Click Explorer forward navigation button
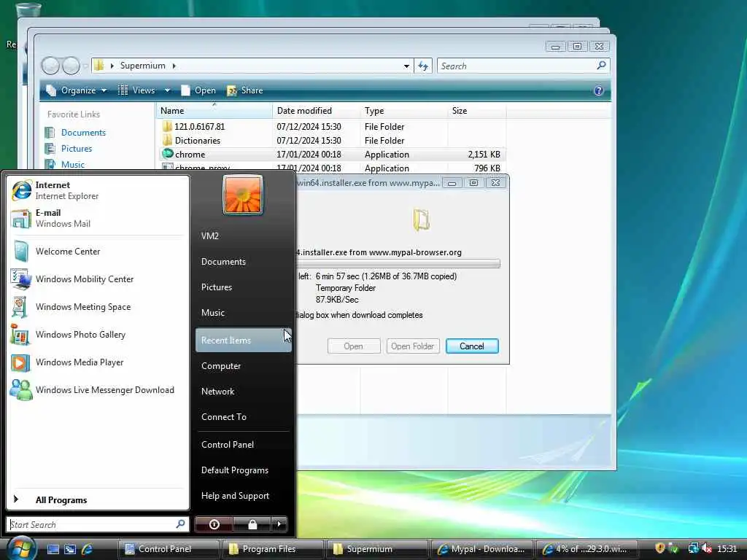Image resolution: width=747 pixels, height=560 pixels. (71, 66)
